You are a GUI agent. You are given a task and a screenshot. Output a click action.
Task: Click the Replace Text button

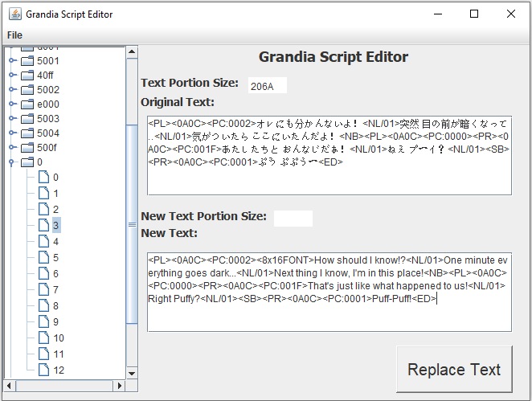[454, 369]
